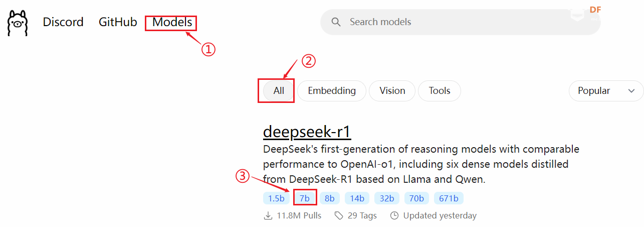Go to GitHub from navigation
644x227 pixels.
[118, 22]
